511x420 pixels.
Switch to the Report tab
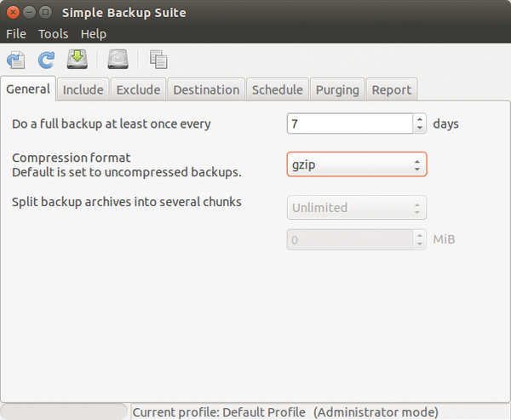point(392,89)
